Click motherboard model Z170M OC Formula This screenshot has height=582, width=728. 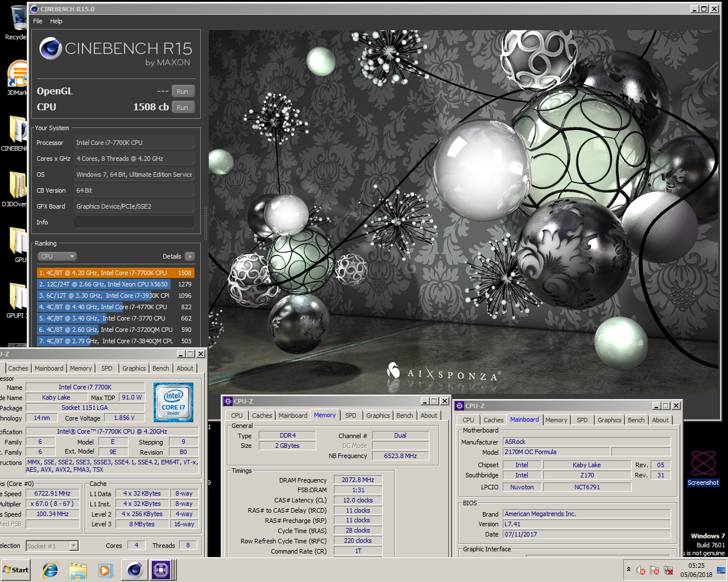[x=556, y=452]
